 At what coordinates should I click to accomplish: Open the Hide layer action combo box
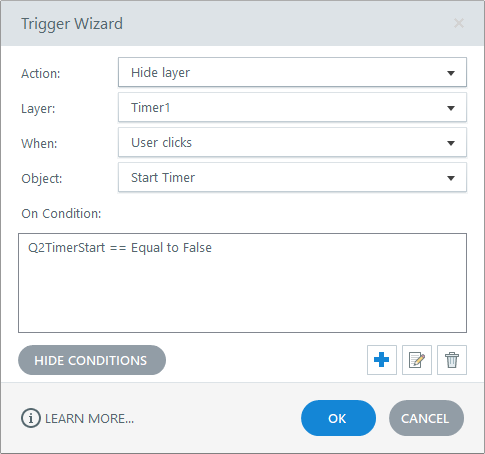pyautogui.click(x=292, y=72)
